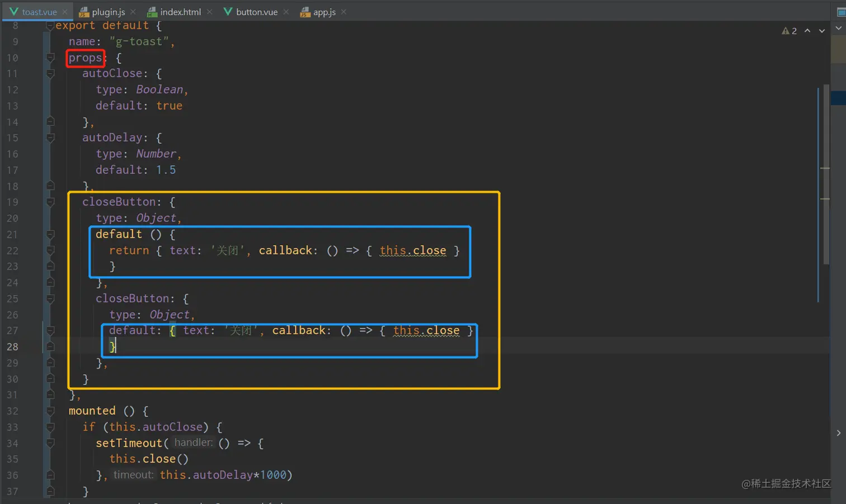Click fold end marker on line 14
846x504 pixels.
pos(50,121)
